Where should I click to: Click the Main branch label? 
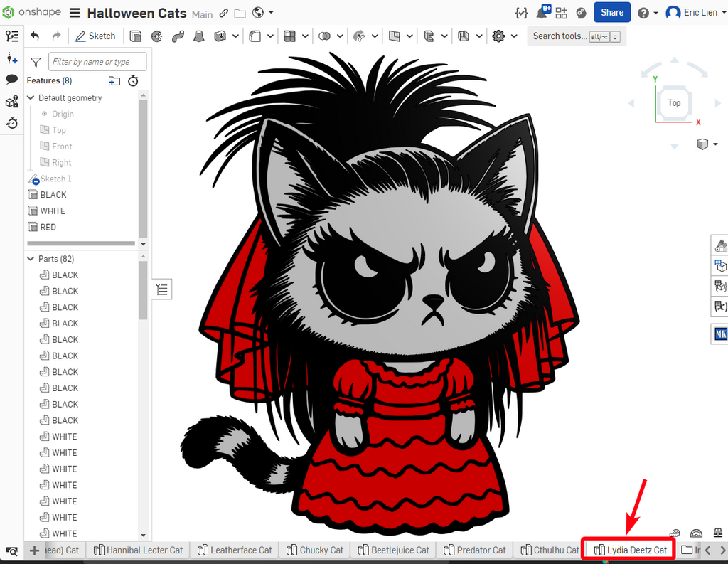click(x=203, y=14)
